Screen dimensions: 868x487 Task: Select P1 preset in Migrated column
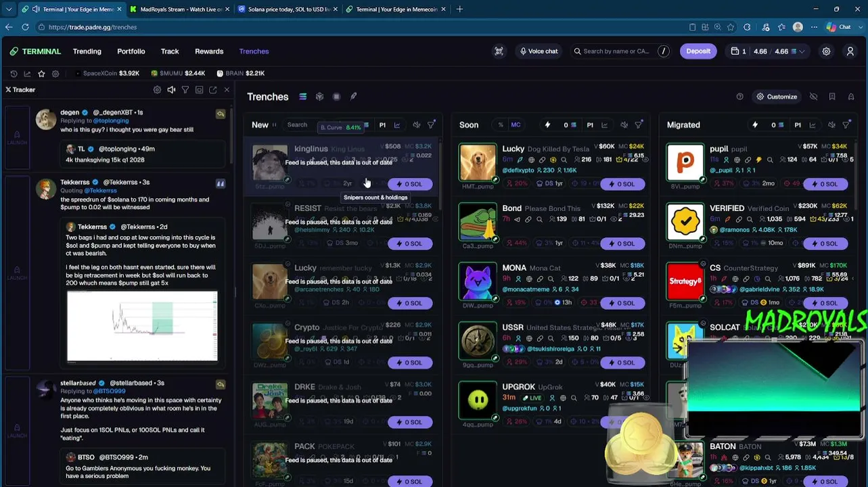click(x=798, y=125)
